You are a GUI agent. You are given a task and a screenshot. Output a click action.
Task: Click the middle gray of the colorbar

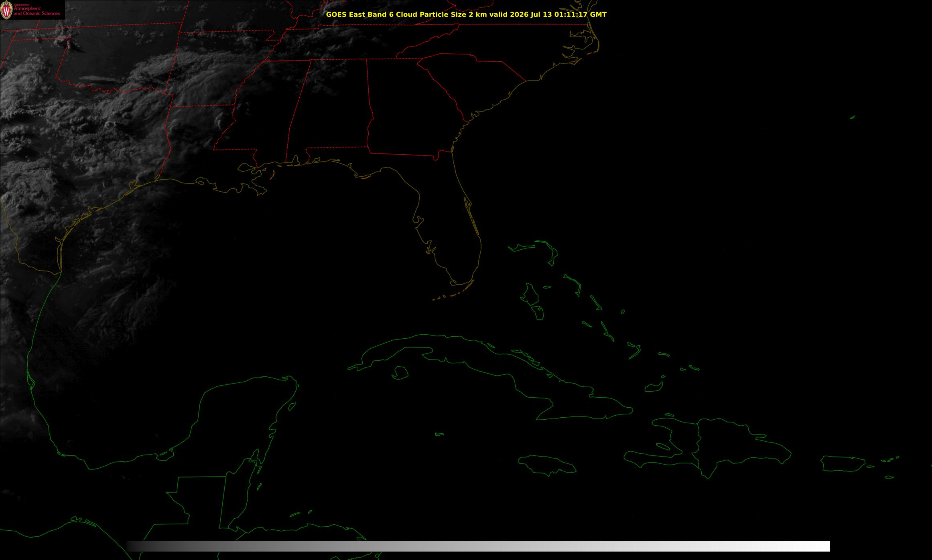point(478,546)
